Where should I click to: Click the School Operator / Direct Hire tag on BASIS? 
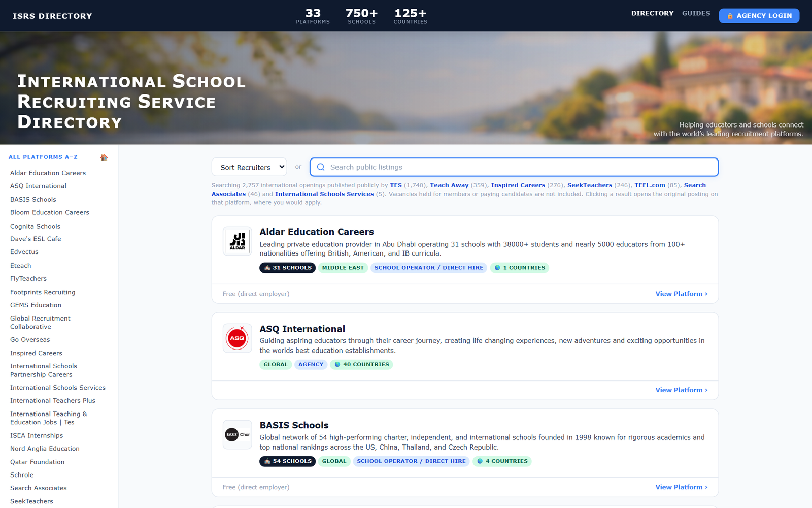[x=411, y=461]
